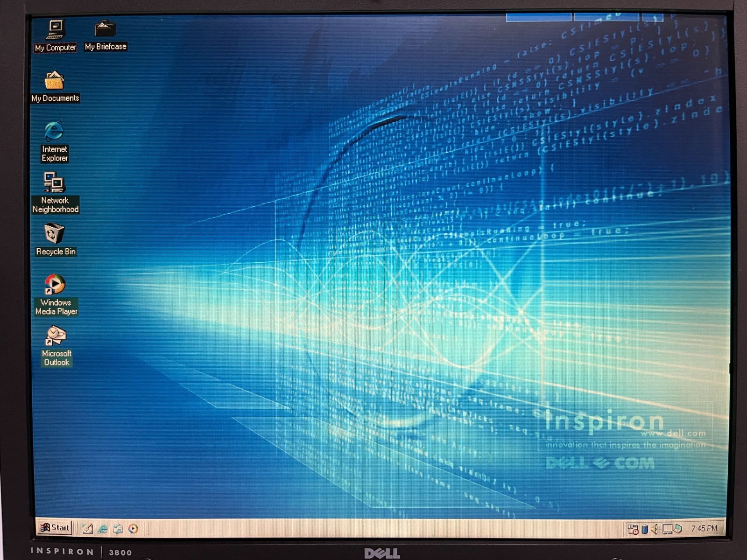The image size is (747, 560).
Task: Launch Outlook Express from Quick Launch
Action: pyautogui.click(x=118, y=528)
